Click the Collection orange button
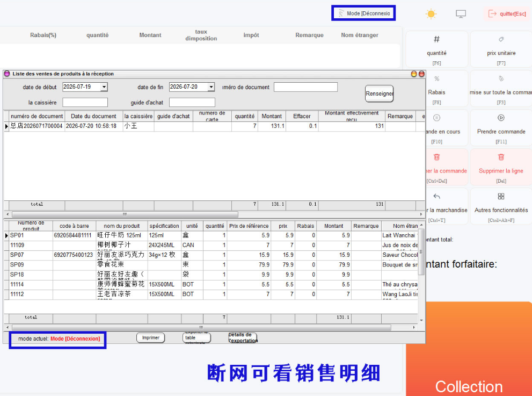532x396 pixels. pos(469,350)
